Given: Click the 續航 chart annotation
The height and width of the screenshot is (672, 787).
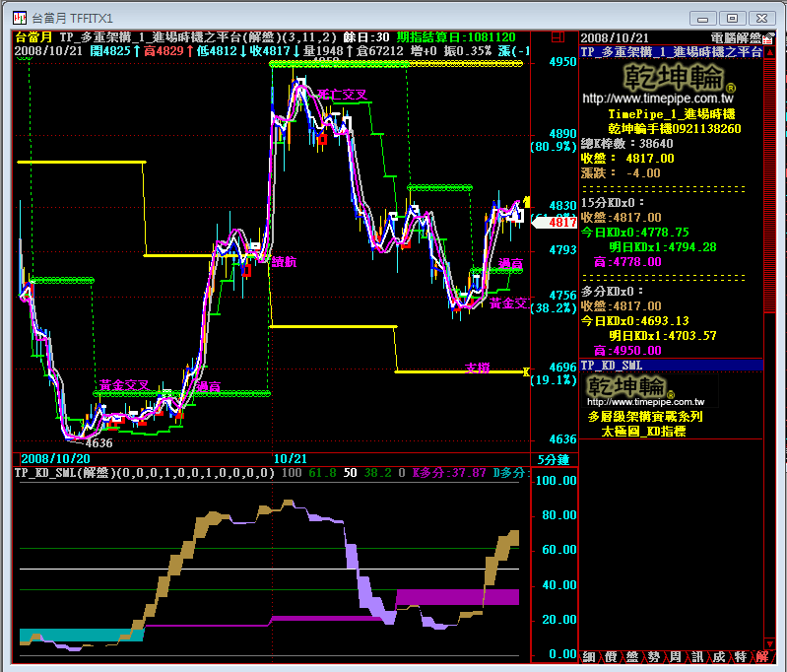Looking at the screenshot, I should click(x=284, y=262).
